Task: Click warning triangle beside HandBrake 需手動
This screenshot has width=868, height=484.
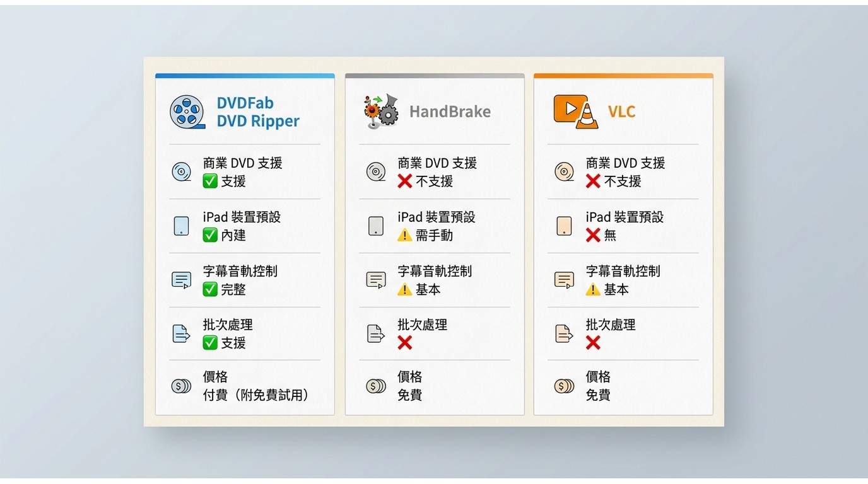Action: [405, 235]
